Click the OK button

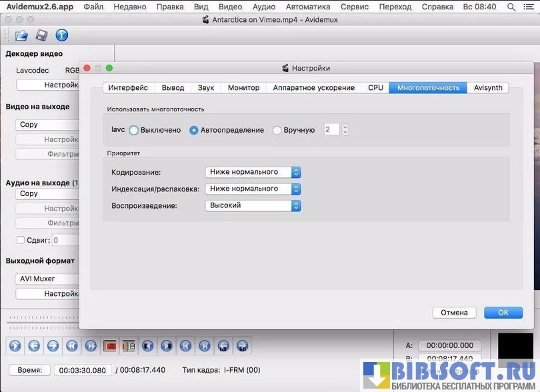(503, 313)
